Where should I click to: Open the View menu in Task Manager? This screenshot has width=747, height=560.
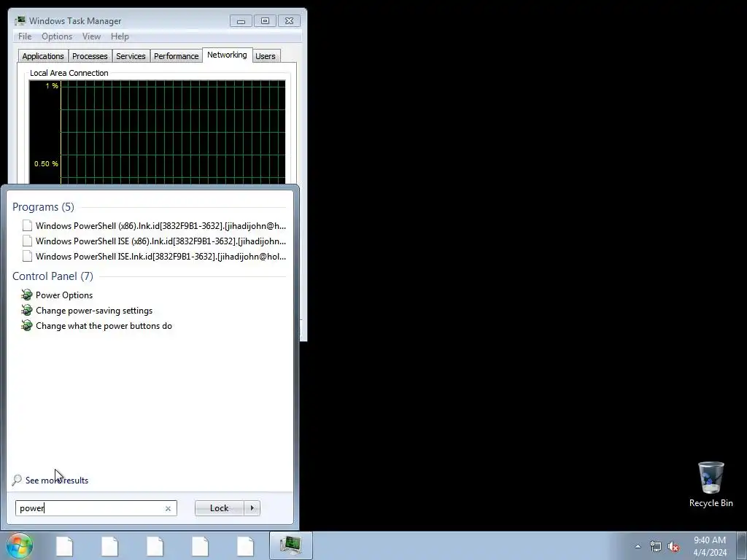(x=91, y=36)
